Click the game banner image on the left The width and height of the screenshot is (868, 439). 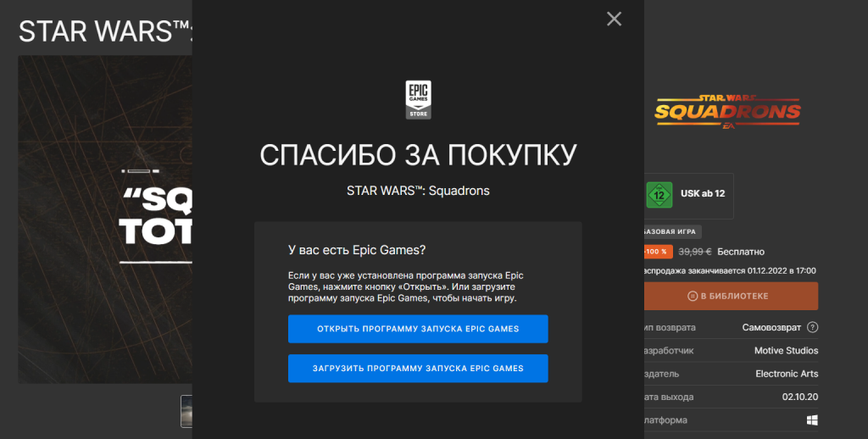[105, 219]
